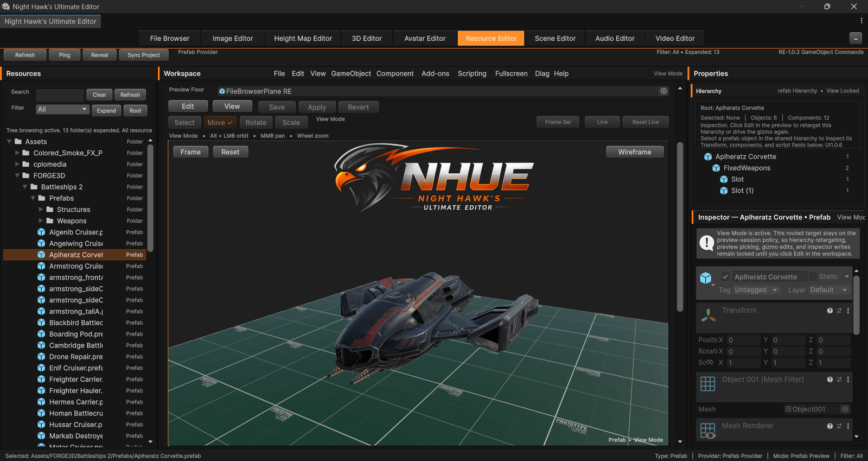868x461 pixels.
Task: Click the Mesh Filter grid icon
Action: pos(708,384)
